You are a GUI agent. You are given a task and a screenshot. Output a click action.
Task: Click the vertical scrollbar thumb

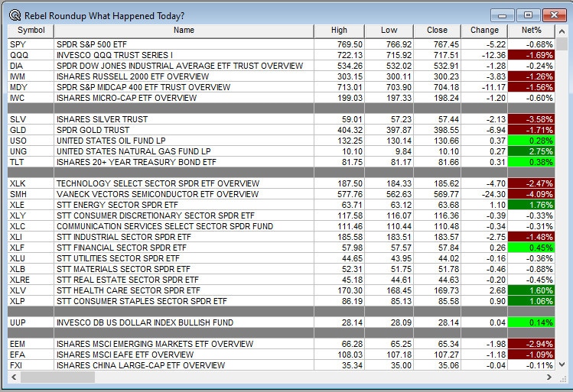(562, 44)
